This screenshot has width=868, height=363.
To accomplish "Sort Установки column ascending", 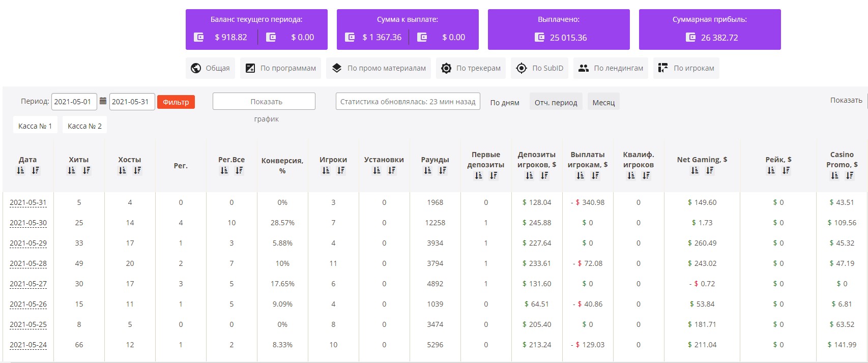I will click(377, 170).
